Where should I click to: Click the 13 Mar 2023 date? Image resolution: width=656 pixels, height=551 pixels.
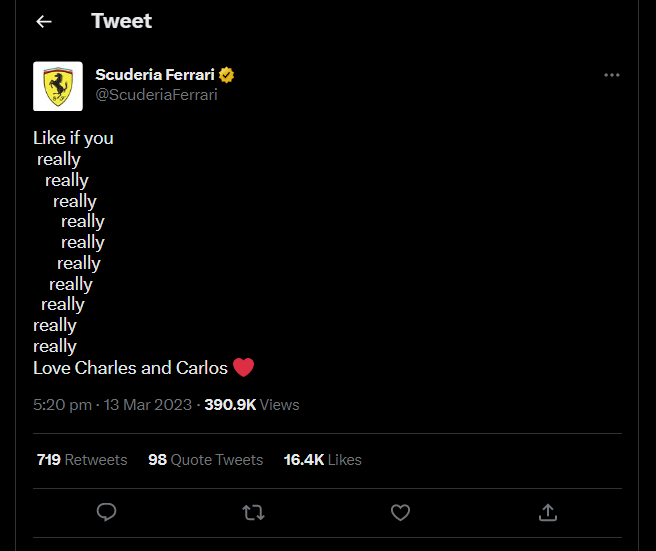click(x=148, y=405)
